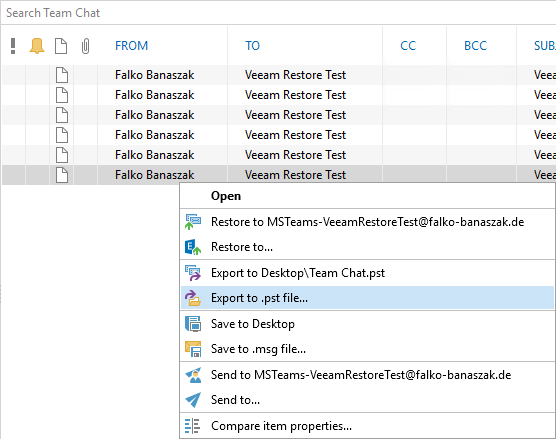This screenshot has width=556, height=439.
Task: Focus the Search Team Chat field
Action: [278, 13]
